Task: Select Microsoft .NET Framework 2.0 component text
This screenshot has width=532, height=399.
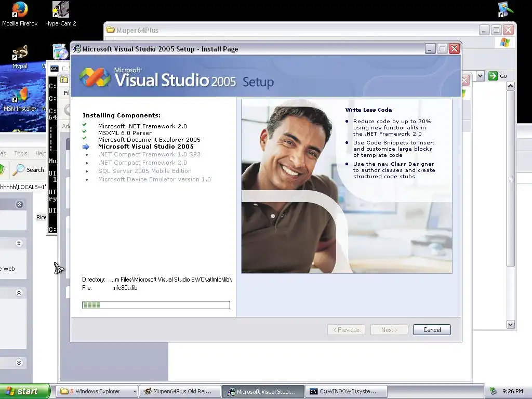Action: 142,126
